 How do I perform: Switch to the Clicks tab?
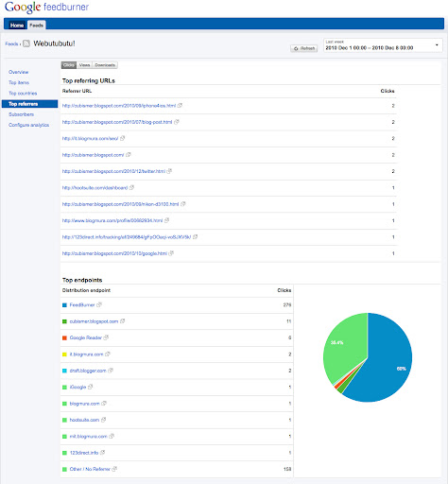pos(69,65)
